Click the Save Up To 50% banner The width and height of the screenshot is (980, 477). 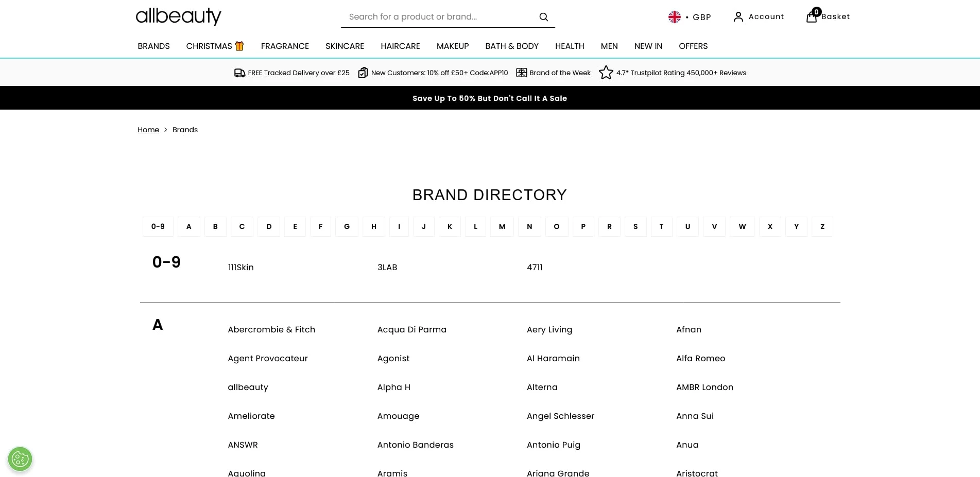pyautogui.click(x=489, y=98)
